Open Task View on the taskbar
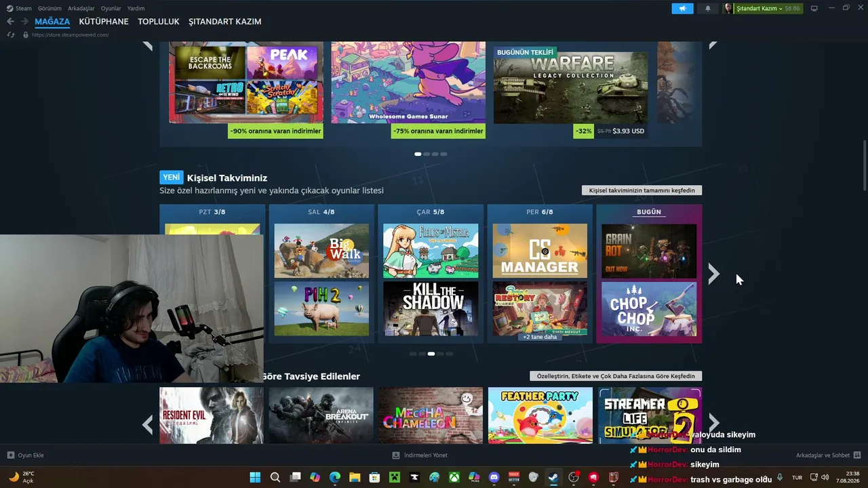This screenshot has height=488, width=868. pos(295,477)
